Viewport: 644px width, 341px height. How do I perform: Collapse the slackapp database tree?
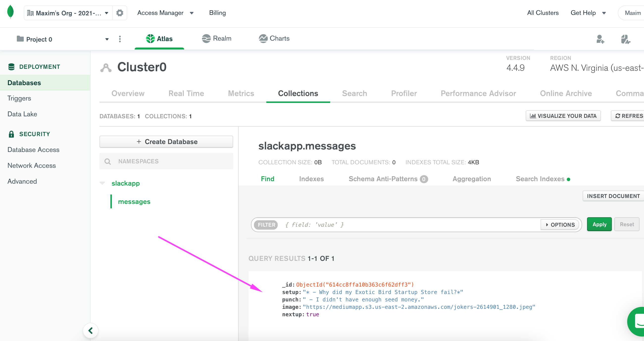pos(102,183)
